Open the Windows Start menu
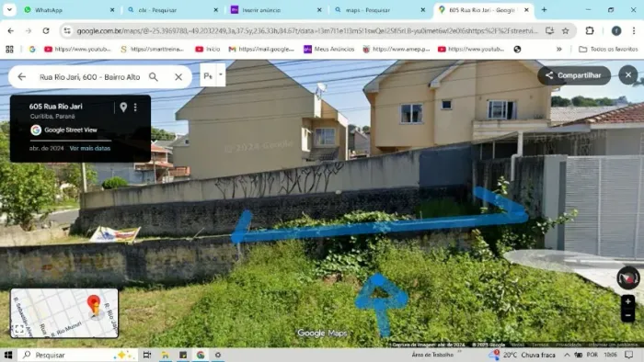This screenshot has height=362, width=644. (8, 355)
